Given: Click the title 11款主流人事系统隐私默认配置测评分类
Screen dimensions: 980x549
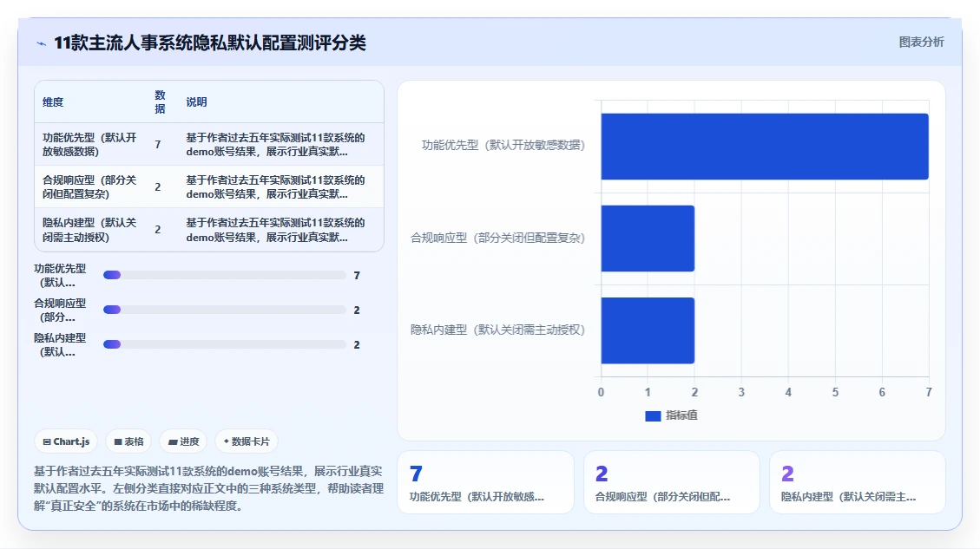Looking at the screenshot, I should point(210,43).
